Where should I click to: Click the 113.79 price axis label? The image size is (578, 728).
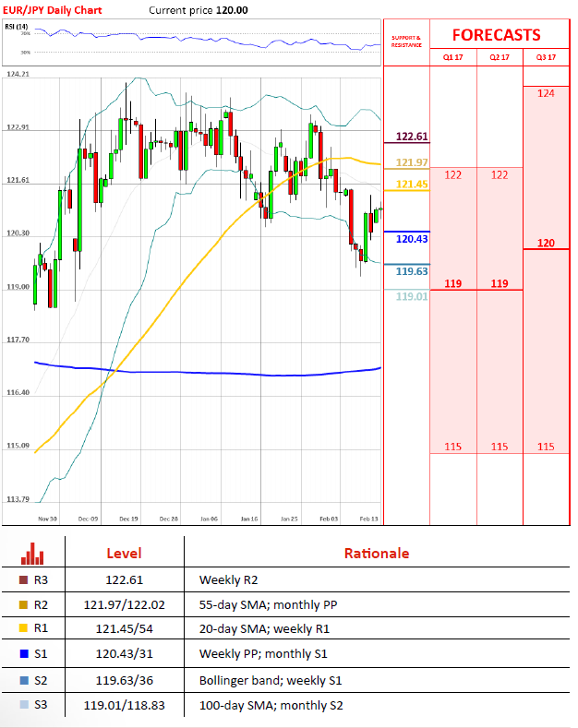tap(18, 499)
